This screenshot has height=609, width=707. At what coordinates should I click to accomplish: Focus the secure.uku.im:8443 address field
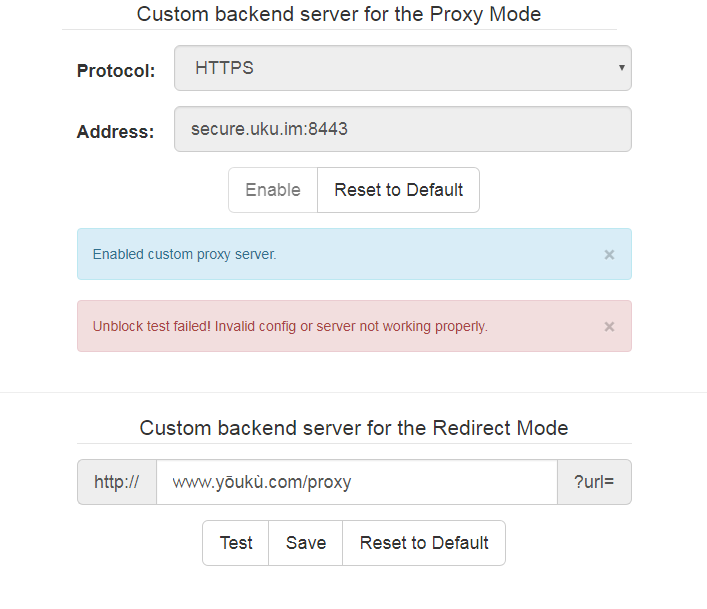(403, 129)
